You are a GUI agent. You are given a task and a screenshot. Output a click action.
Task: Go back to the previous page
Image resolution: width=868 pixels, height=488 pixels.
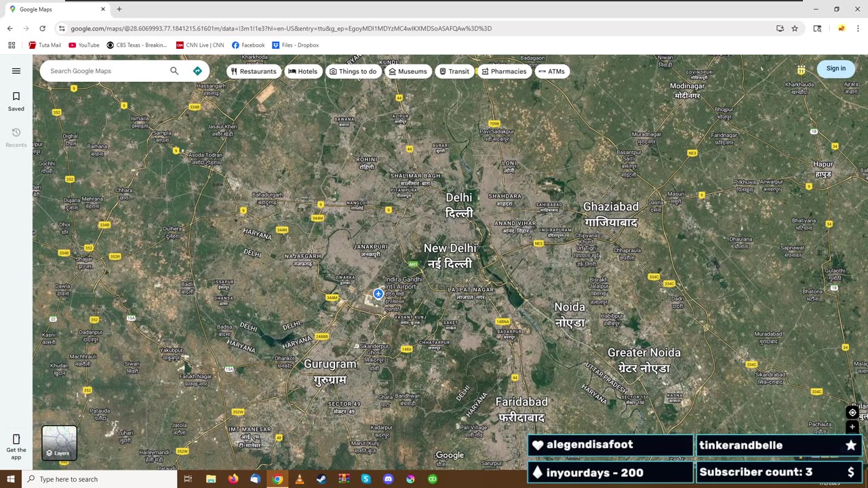9,28
